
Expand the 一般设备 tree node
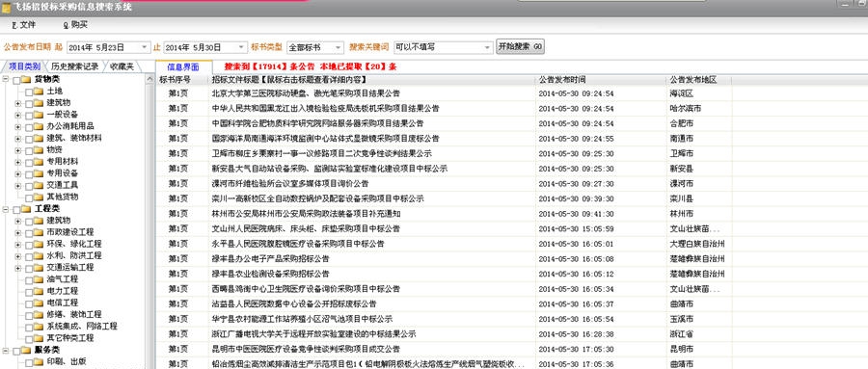18,115
